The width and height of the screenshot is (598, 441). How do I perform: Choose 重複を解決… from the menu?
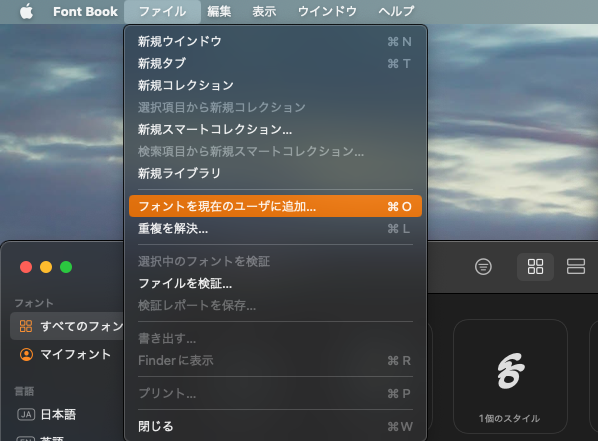[275, 229]
